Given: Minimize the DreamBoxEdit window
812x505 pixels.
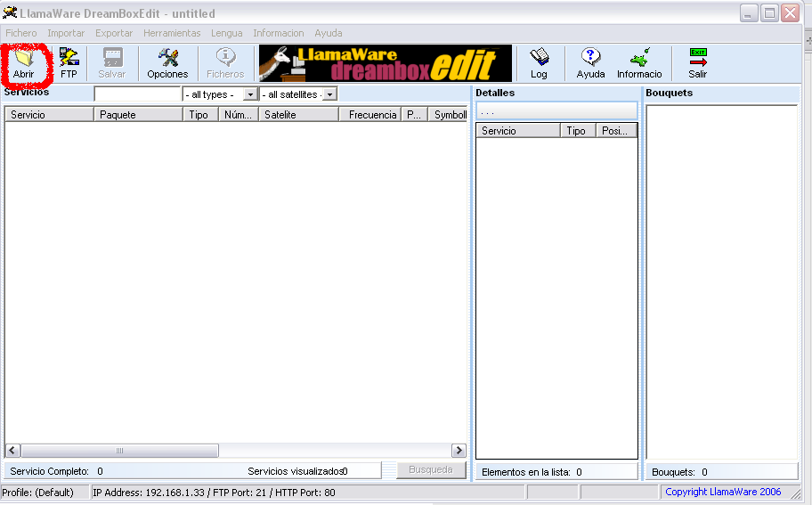Looking at the screenshot, I should pyautogui.click(x=749, y=13).
